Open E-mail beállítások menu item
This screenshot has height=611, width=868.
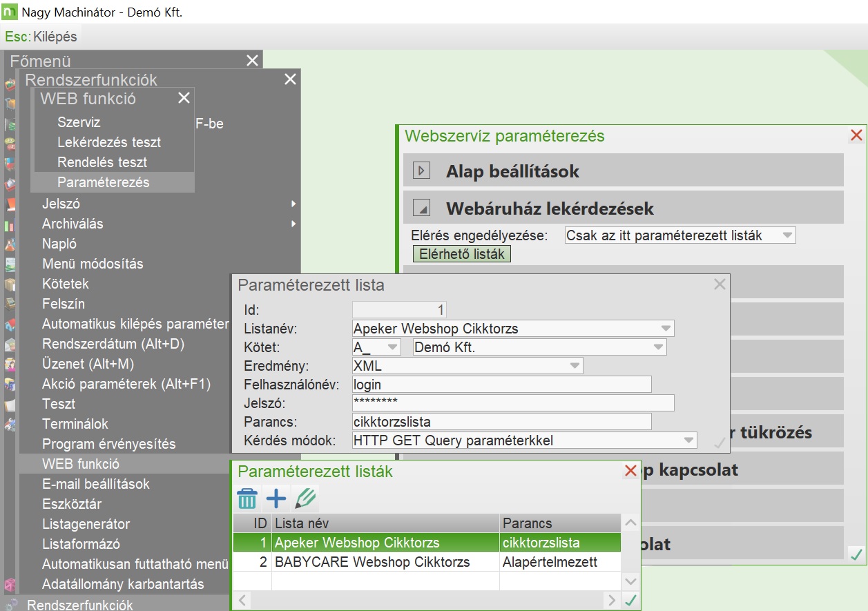[96, 484]
